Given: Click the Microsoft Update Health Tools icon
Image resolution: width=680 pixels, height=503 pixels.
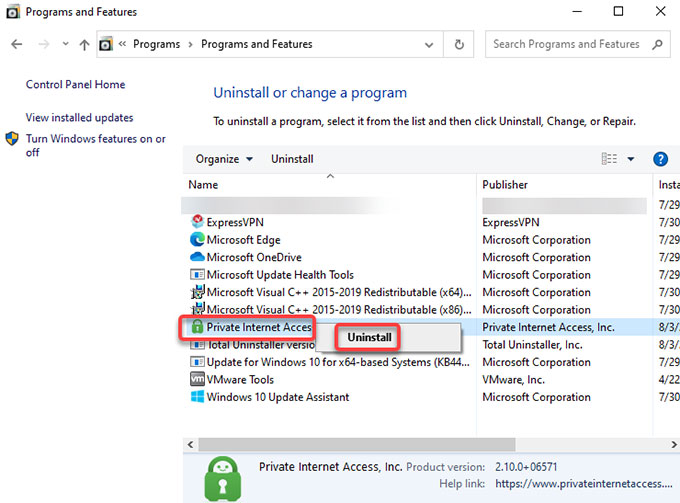Looking at the screenshot, I should tap(197, 274).
